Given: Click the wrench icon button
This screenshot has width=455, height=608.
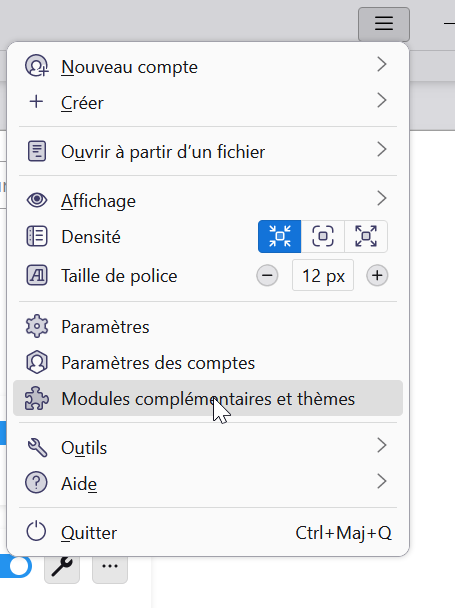Looking at the screenshot, I should pyautogui.click(x=62, y=568).
